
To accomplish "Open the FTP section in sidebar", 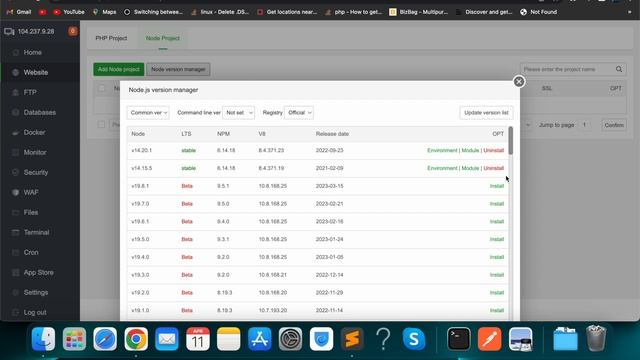I will [x=30, y=92].
